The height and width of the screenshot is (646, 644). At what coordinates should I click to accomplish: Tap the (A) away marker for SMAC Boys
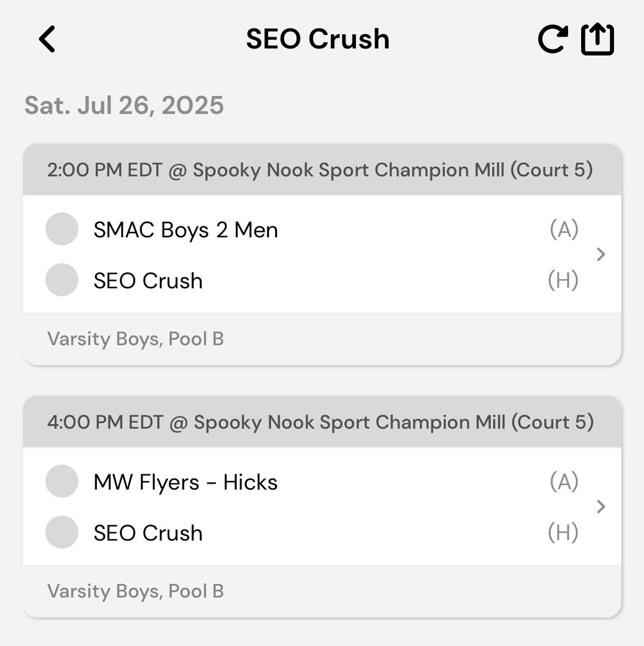tap(564, 229)
